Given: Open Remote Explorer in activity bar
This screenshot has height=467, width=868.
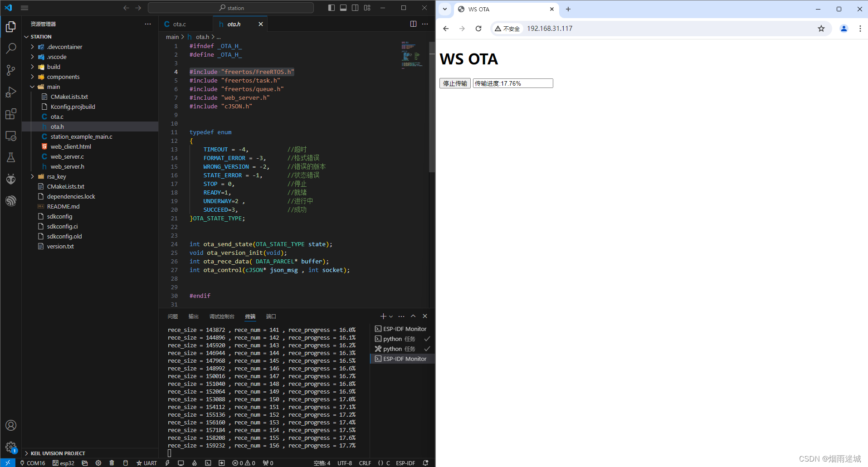Looking at the screenshot, I should [11, 136].
